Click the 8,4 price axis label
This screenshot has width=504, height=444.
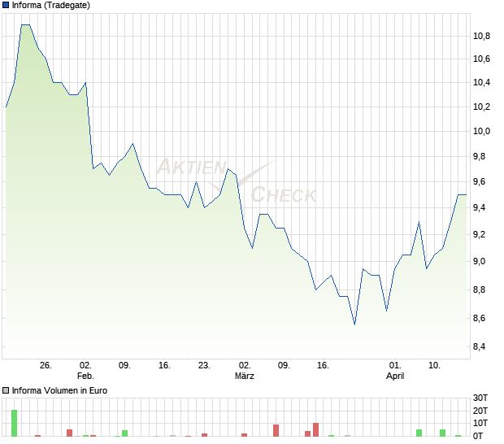click(480, 347)
